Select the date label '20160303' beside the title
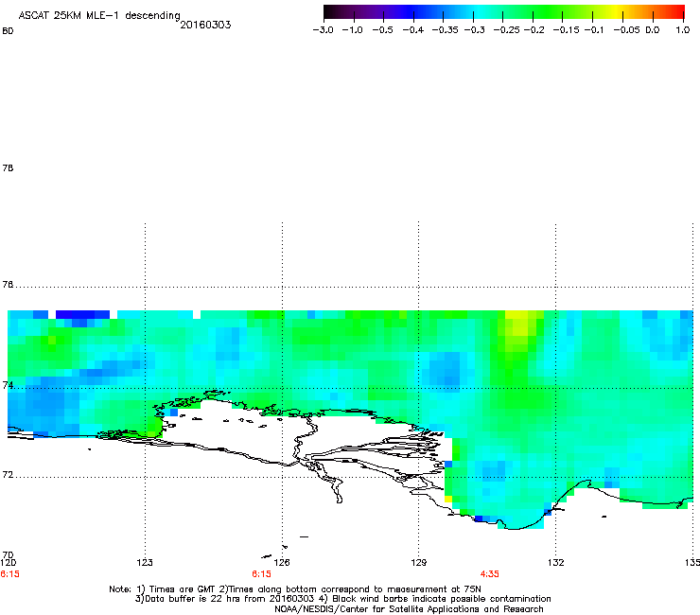Image resolution: width=700 pixels, height=615 pixels. coord(205,25)
